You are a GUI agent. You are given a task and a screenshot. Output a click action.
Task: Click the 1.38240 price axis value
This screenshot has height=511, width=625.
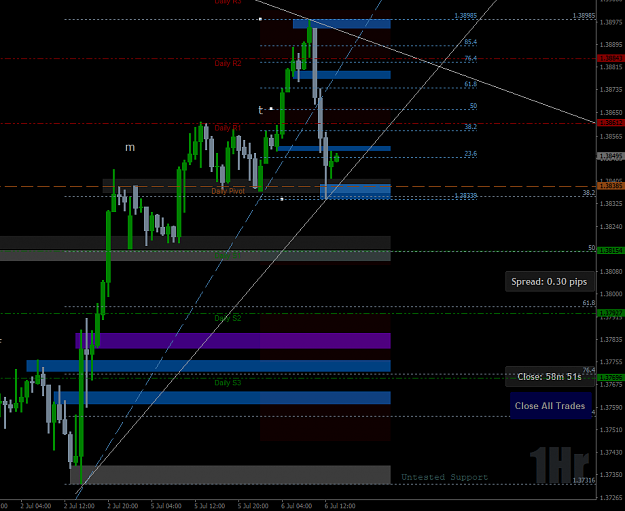coord(611,226)
